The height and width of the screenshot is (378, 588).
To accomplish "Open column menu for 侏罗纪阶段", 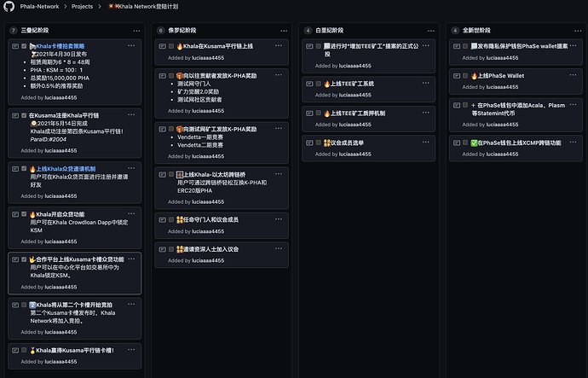I will point(284,31).
